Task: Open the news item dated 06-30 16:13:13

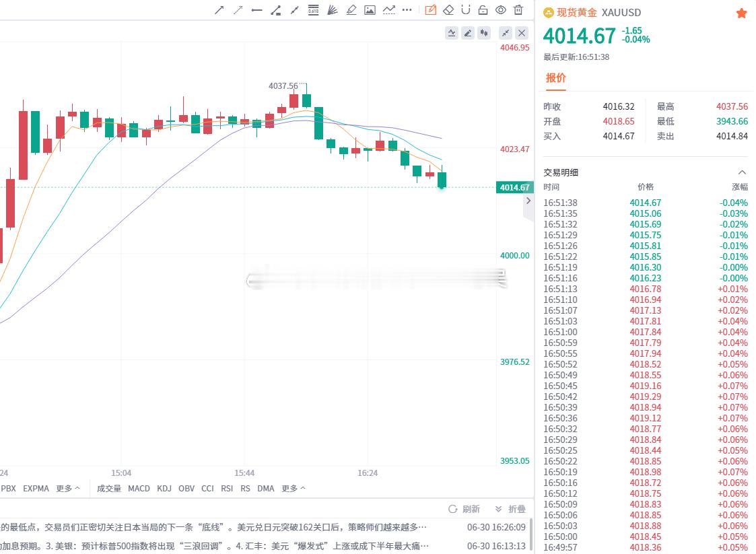Action: pos(263,547)
